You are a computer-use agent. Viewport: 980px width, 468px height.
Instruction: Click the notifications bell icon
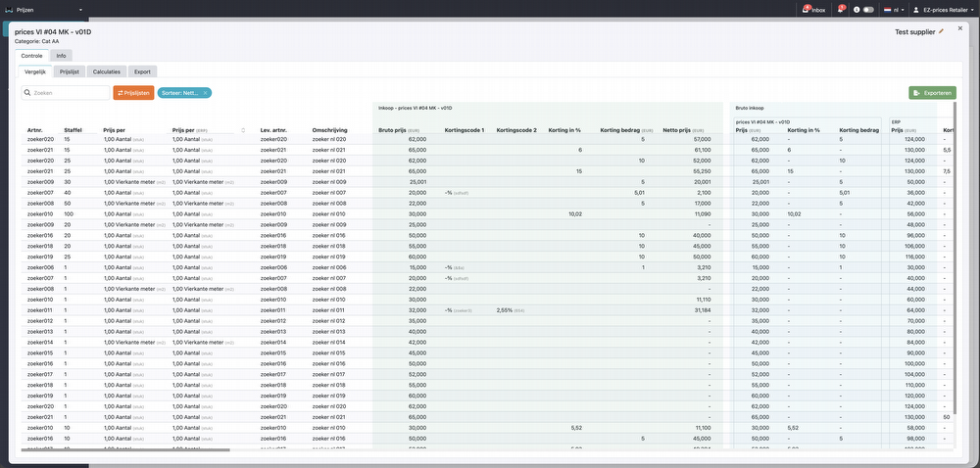pos(840,9)
